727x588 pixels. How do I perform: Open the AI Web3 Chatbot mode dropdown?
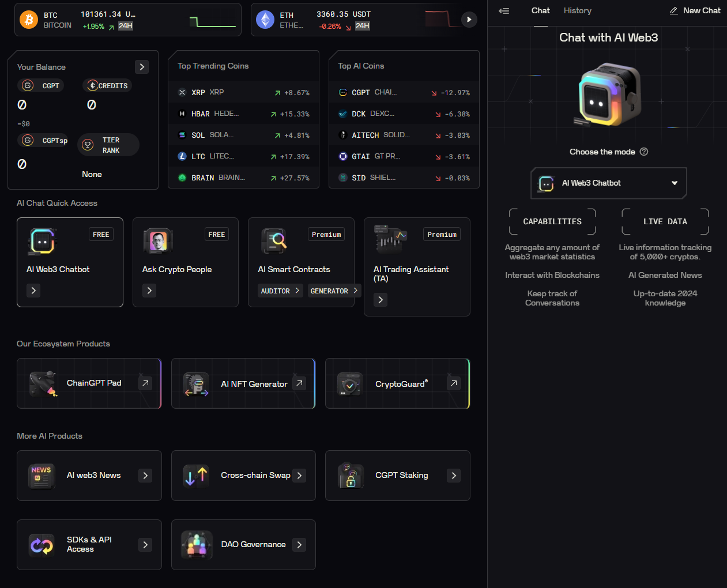(x=609, y=183)
